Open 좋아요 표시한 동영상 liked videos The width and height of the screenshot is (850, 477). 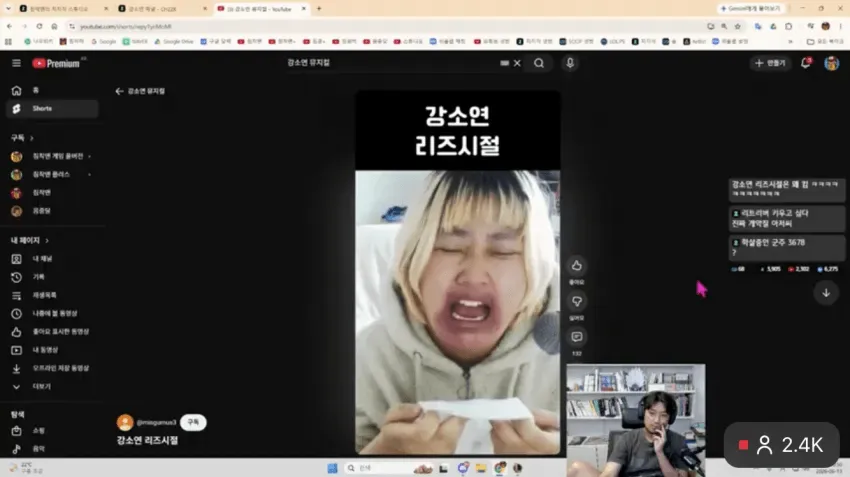pyautogui.click(x=52, y=332)
